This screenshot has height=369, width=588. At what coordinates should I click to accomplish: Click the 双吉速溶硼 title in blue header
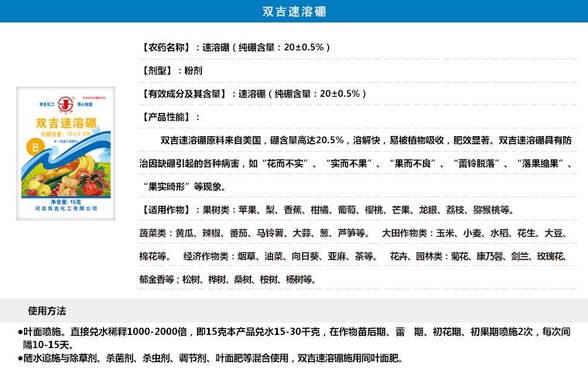click(294, 12)
